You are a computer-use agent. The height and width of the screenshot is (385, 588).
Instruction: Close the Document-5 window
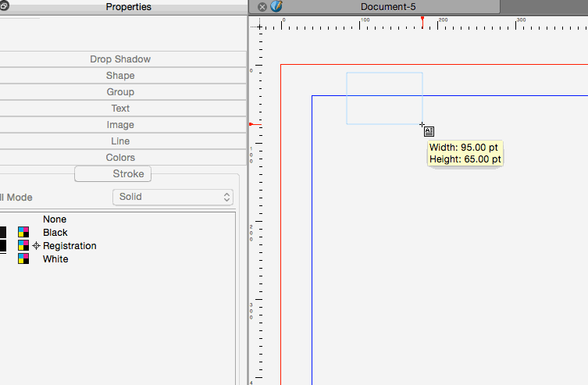coord(262,6)
